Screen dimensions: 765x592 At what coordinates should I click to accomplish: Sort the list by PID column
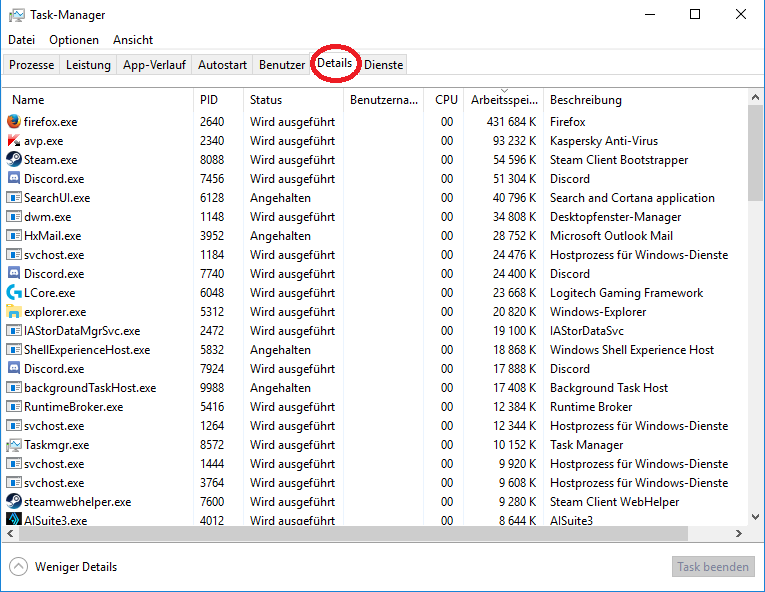click(x=219, y=100)
